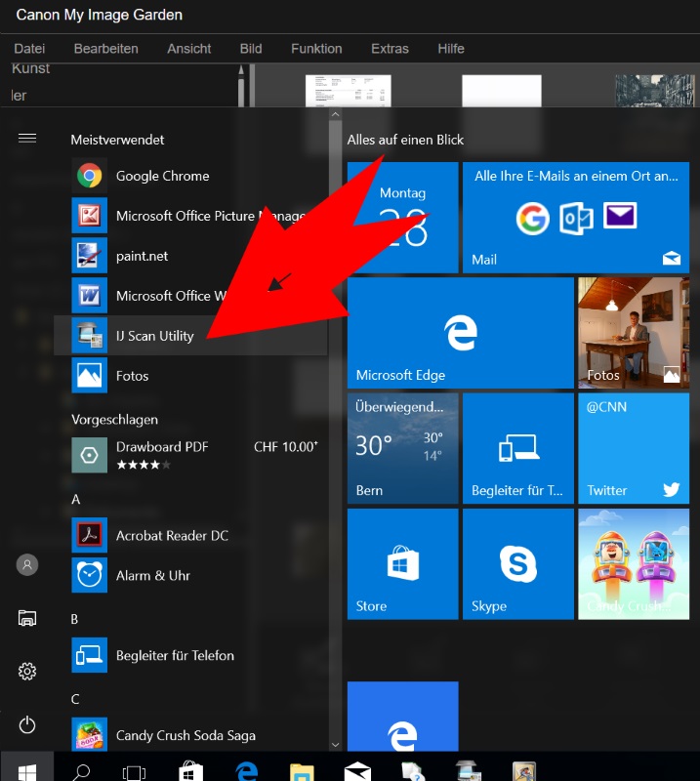
Task: Launch Google Chrome from most used
Action: (x=162, y=176)
